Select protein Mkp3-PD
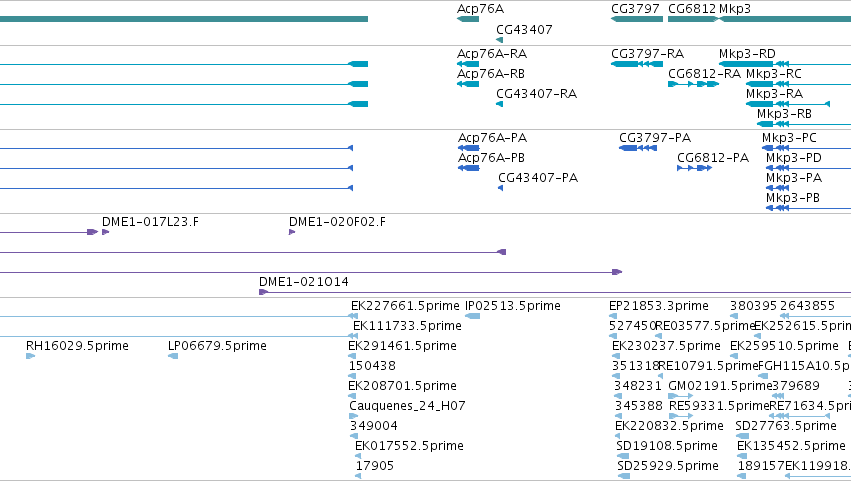Image resolution: width=851 pixels, height=481 pixels. (793, 158)
